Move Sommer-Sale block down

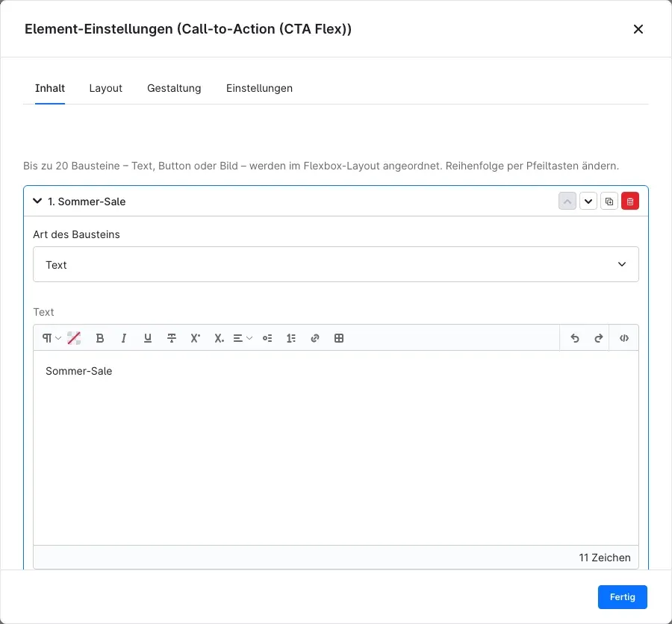click(588, 202)
